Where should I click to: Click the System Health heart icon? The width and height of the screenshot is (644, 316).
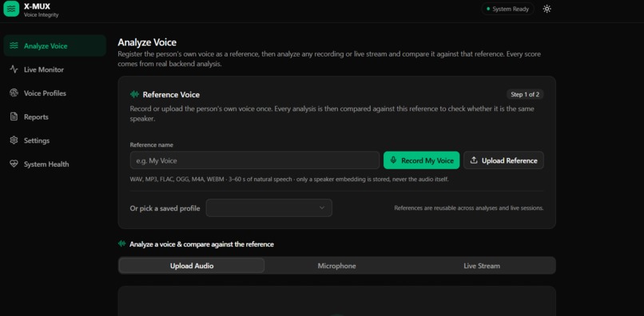tap(14, 164)
